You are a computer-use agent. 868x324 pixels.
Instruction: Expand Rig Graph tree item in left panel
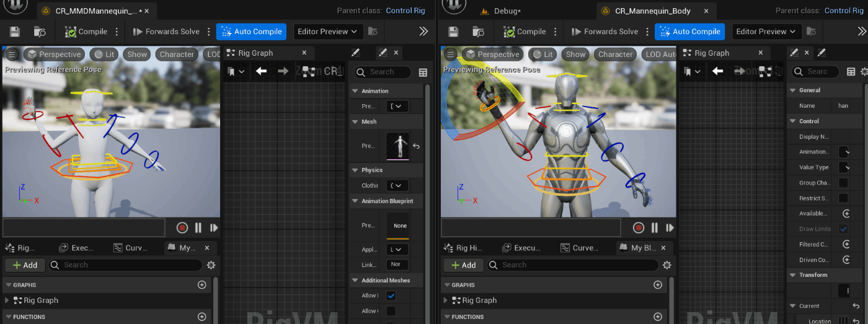(x=7, y=300)
